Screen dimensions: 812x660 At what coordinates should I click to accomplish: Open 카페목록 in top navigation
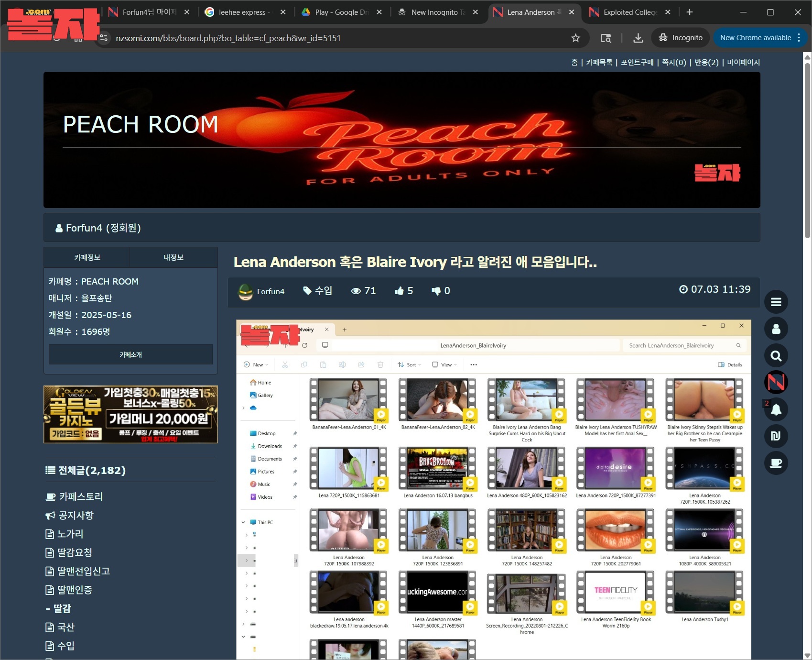point(599,62)
